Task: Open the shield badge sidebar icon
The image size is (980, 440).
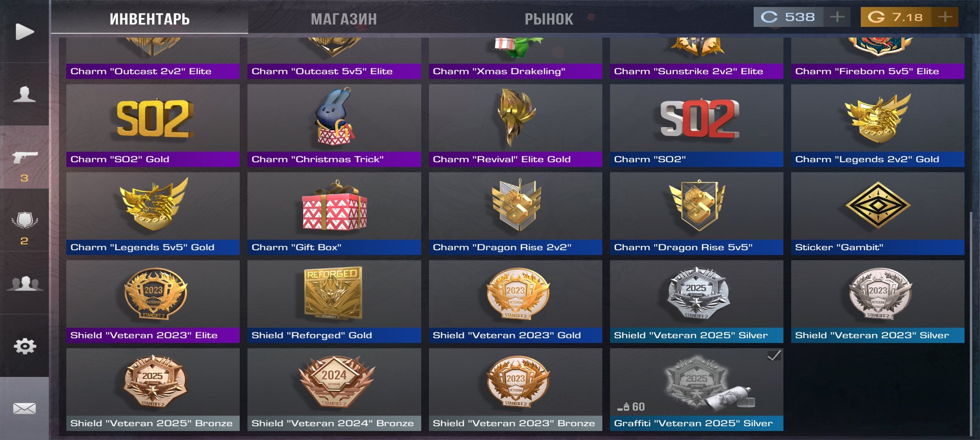Action: 24,220
